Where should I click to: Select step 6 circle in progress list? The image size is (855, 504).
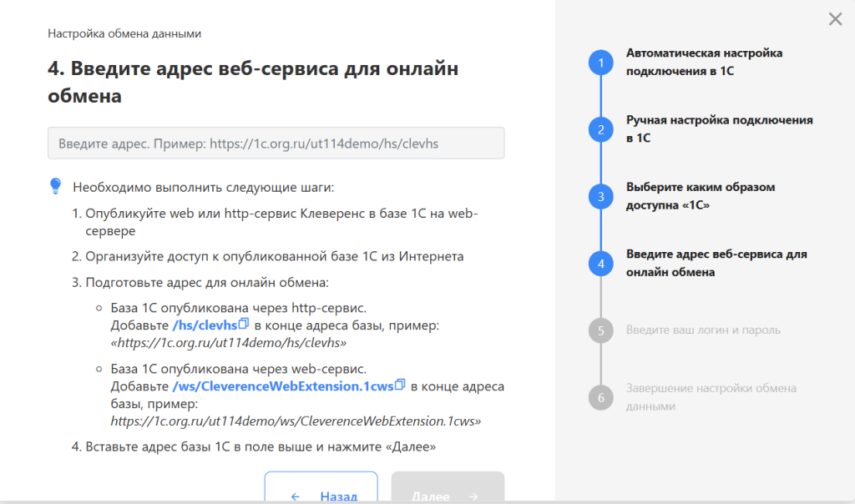tap(601, 398)
